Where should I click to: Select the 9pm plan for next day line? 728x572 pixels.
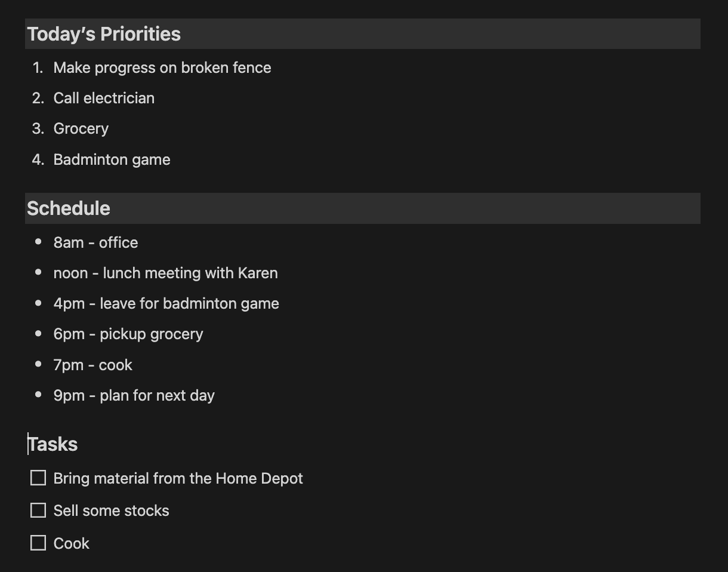[x=134, y=395]
